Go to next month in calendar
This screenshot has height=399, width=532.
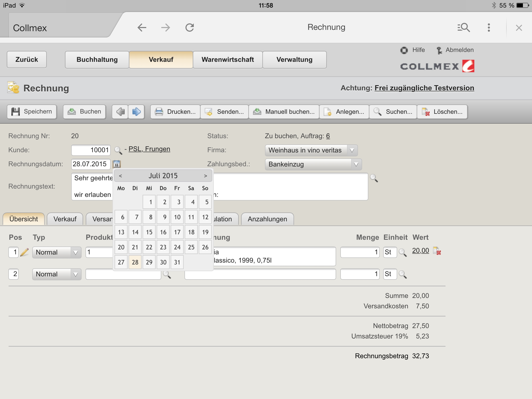(x=205, y=176)
